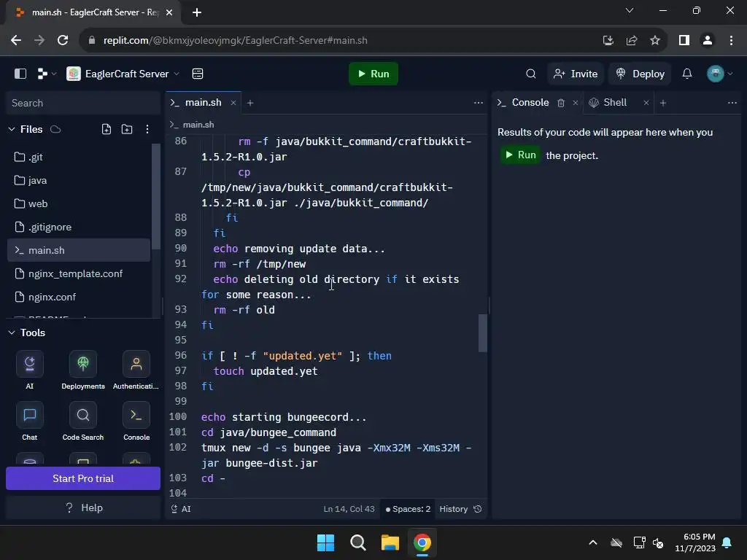Open the Windows Start menu
The height and width of the screenshot is (560, 747).
(326, 542)
